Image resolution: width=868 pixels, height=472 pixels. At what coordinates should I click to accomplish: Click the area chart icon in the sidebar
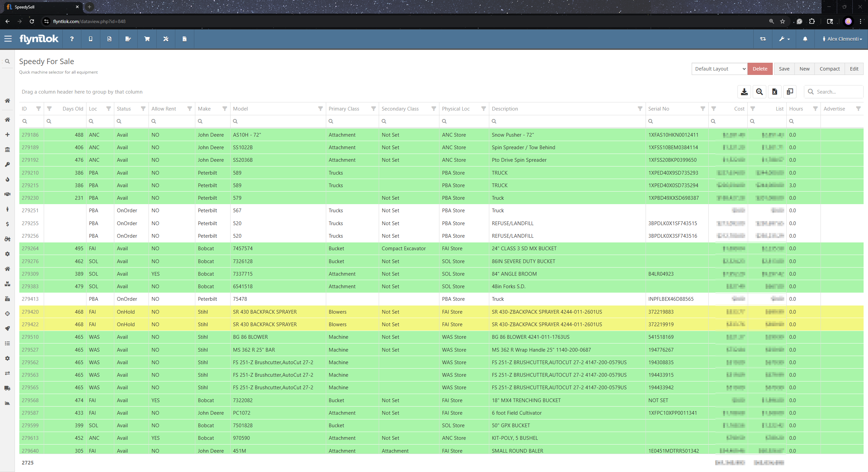[x=7, y=403]
